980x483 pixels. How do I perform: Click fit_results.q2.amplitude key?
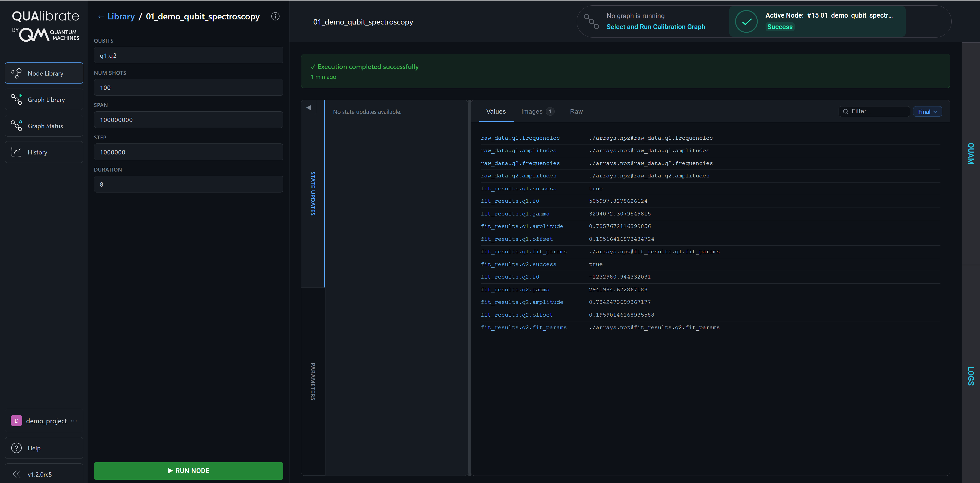522,302
